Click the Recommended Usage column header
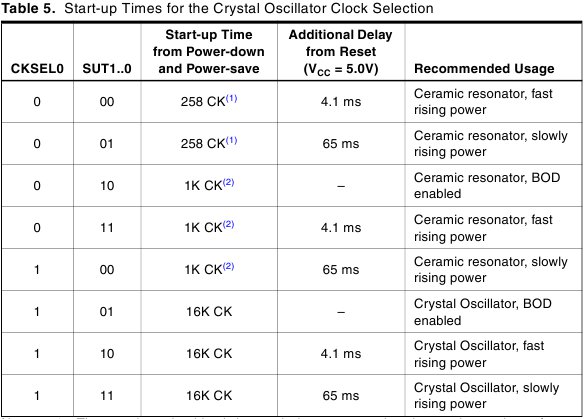The image size is (585, 419). coord(484,69)
